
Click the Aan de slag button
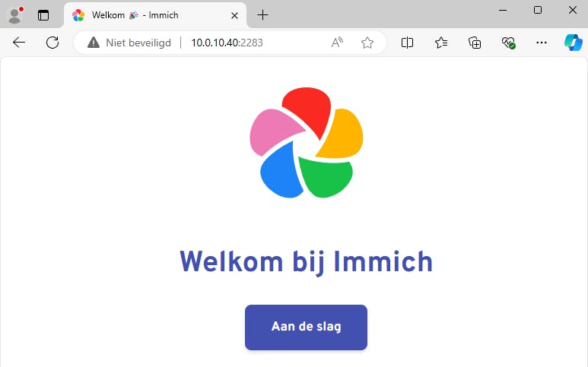click(x=306, y=327)
